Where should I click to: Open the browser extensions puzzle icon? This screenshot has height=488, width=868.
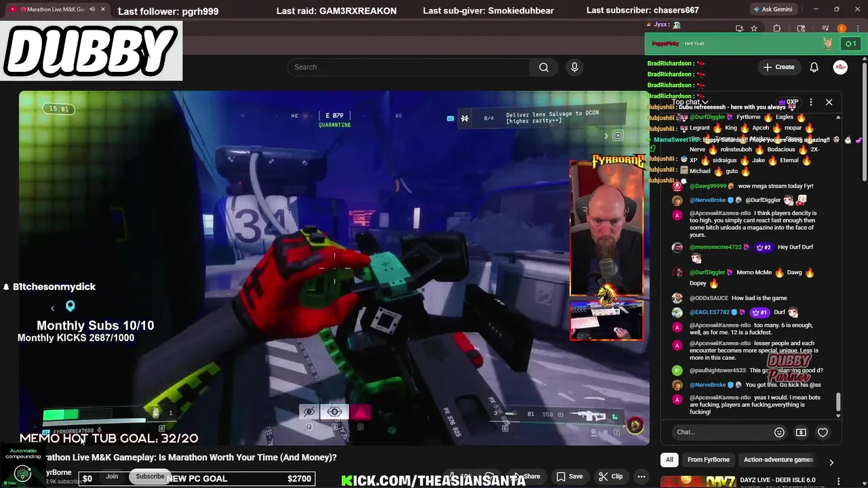[x=777, y=28]
